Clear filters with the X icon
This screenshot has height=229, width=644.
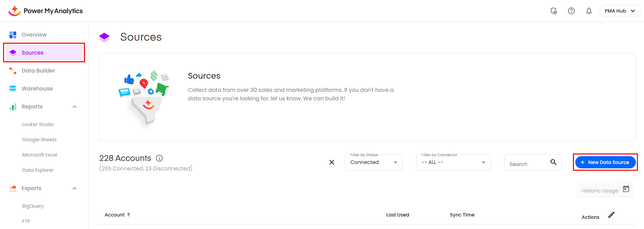click(331, 162)
